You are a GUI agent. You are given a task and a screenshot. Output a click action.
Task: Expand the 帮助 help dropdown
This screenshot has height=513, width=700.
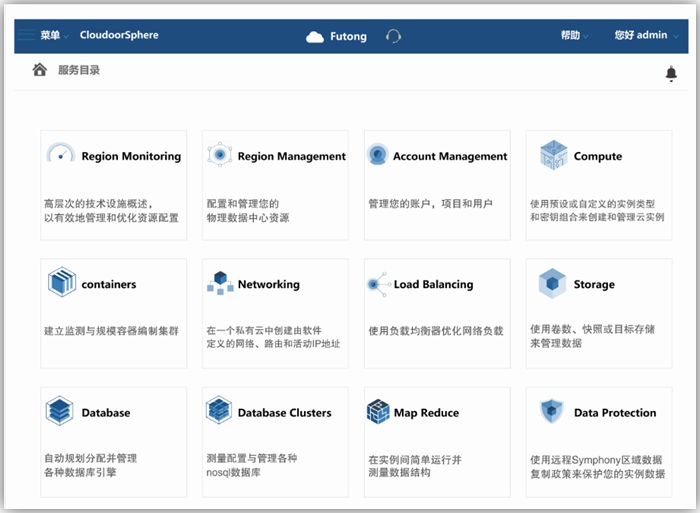(574, 35)
